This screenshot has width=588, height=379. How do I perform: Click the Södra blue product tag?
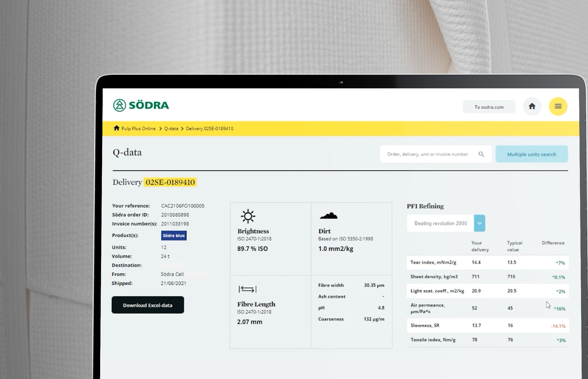pos(174,235)
